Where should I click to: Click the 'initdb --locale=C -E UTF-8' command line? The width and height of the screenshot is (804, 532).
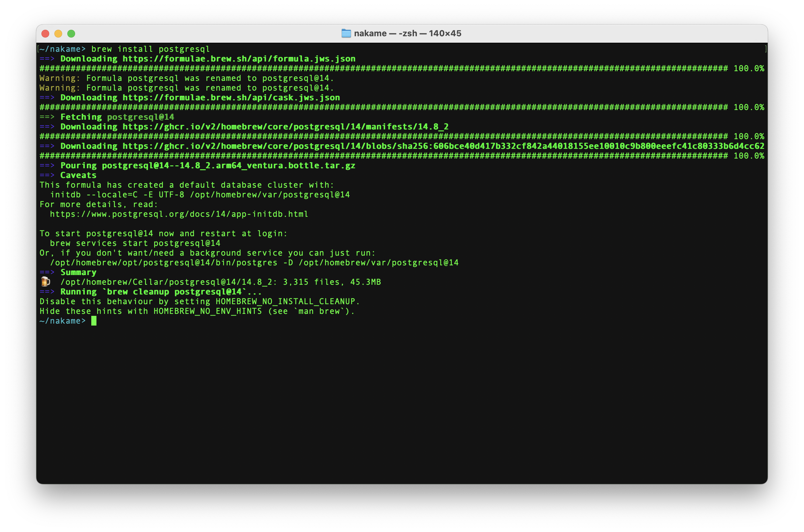[200, 195]
